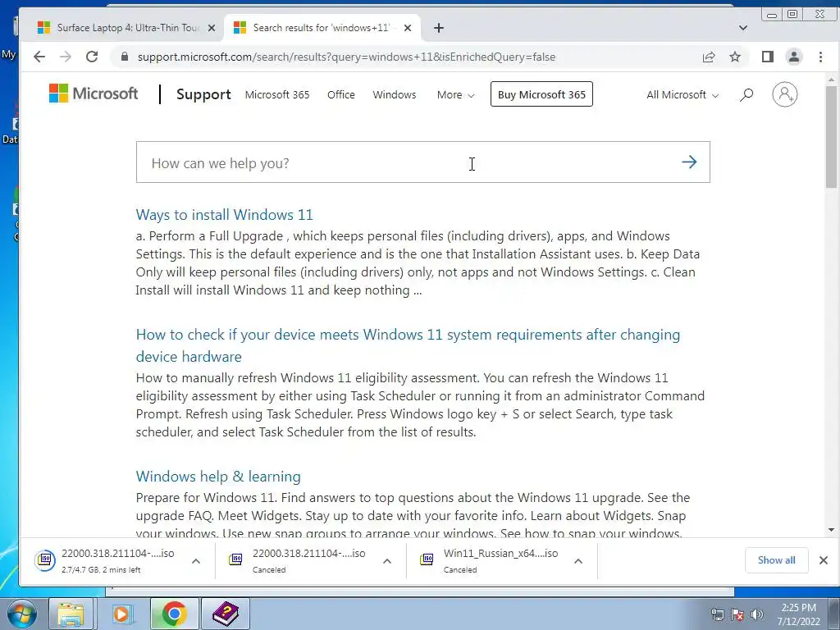Click the page vertical scrollbar thumb
This screenshot has height=630, width=840.
[831, 136]
